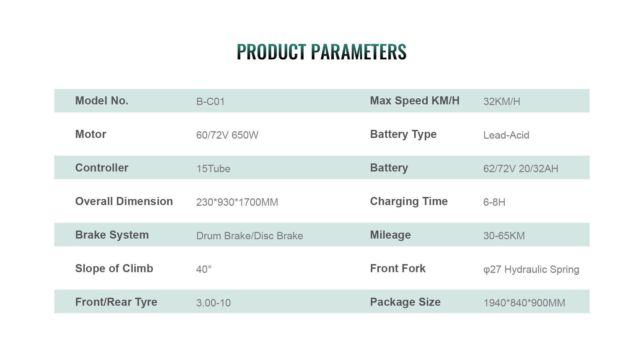
Task: Select the B-C01 model value
Action: 210,101
